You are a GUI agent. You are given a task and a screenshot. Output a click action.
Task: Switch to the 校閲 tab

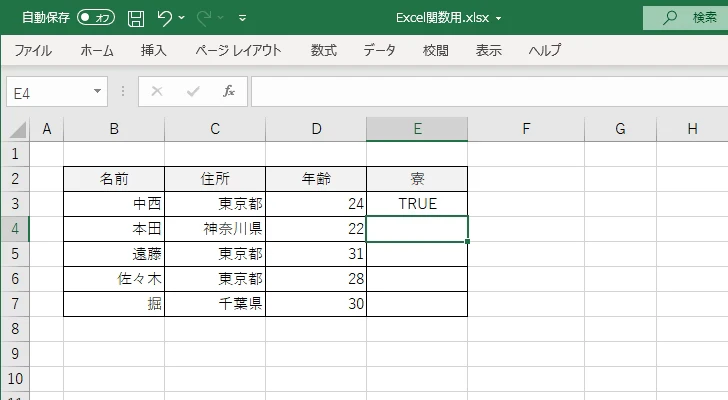click(436, 50)
